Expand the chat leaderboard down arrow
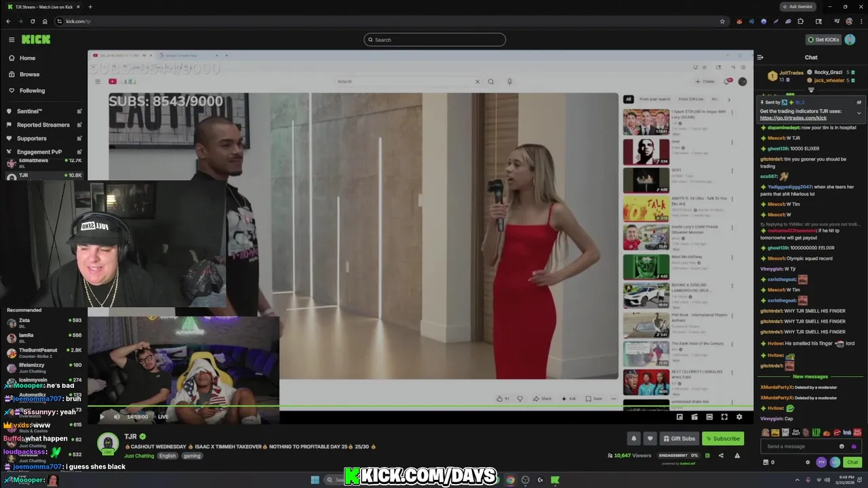This screenshot has height=488, width=868. [x=811, y=90]
